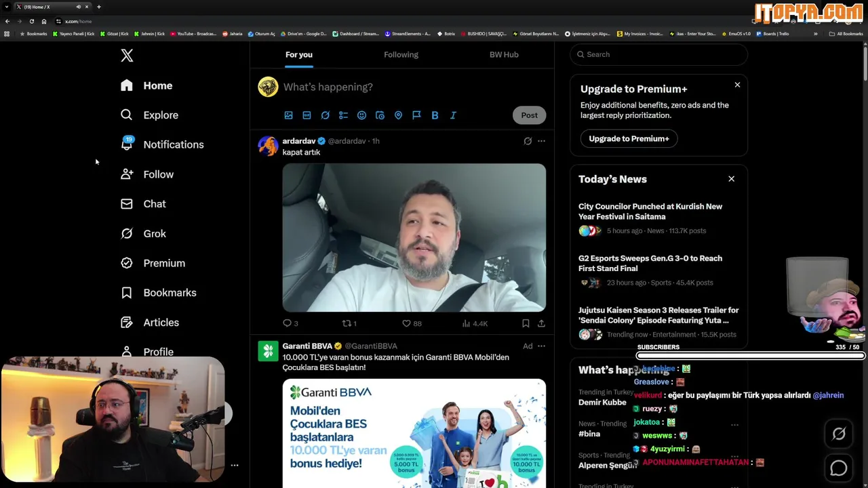Screen dimensions: 868x488
Task: Toggle bold formatting in composer
Action: coord(435,115)
